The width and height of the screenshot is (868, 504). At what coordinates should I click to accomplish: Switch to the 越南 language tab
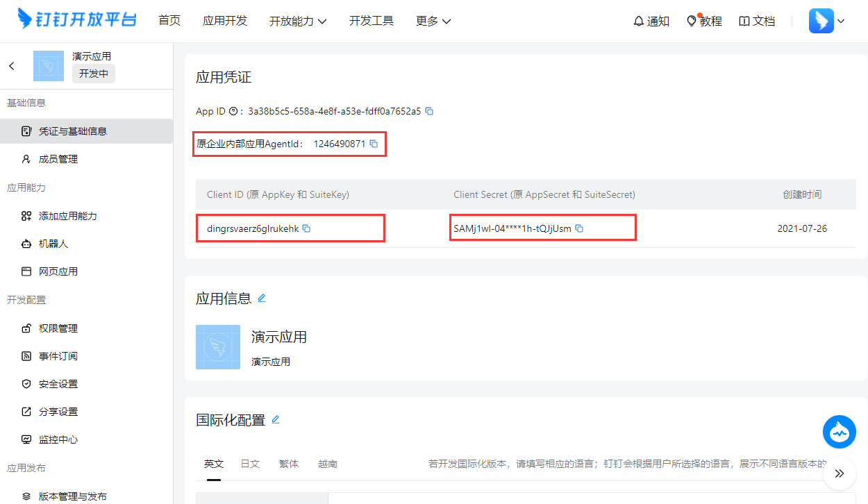click(328, 464)
